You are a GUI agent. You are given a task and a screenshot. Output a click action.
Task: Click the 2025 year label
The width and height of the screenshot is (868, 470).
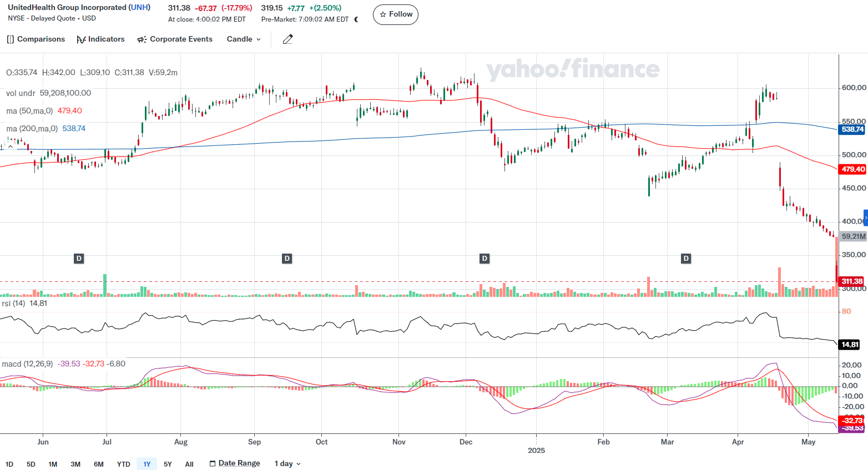pyautogui.click(x=536, y=451)
